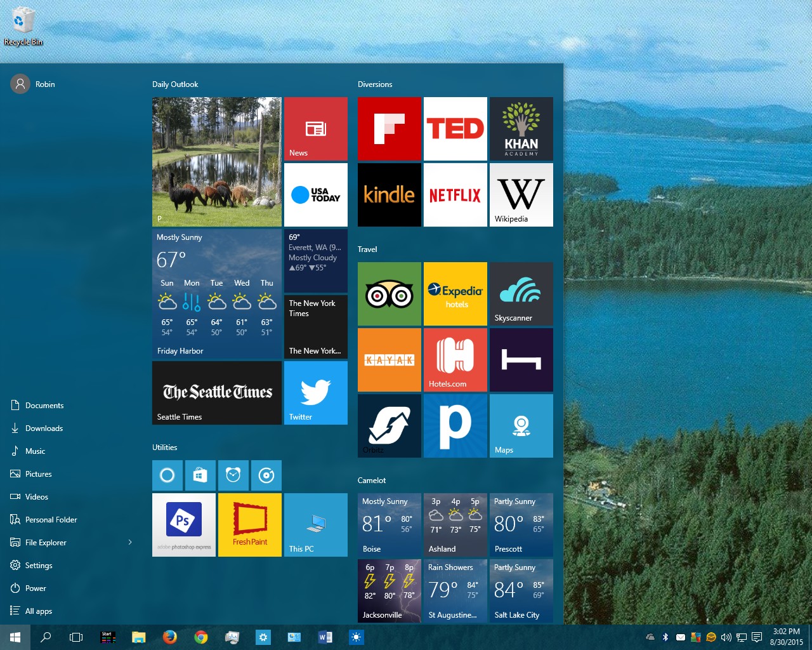This screenshot has height=650, width=812.
Task: Open the Groove Music small tile
Action: 266,475
